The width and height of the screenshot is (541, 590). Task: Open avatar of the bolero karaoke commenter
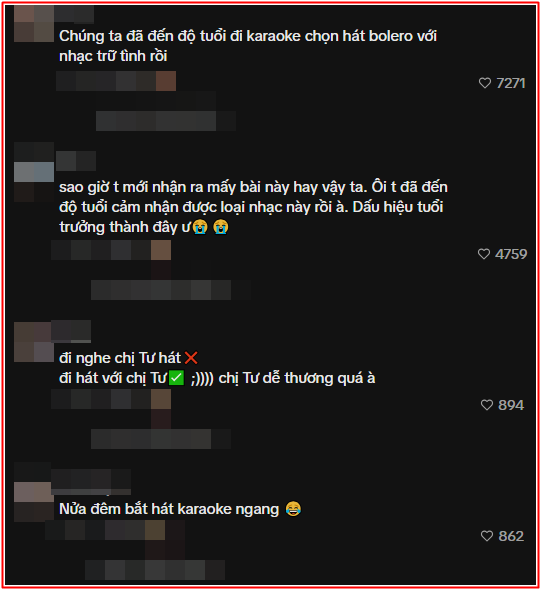pyautogui.click(x=34, y=23)
